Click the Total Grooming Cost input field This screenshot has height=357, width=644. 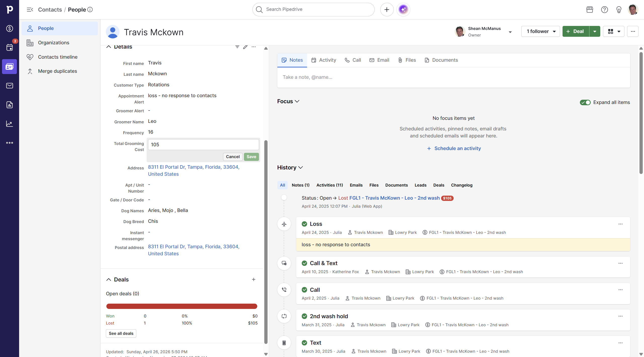203,145
